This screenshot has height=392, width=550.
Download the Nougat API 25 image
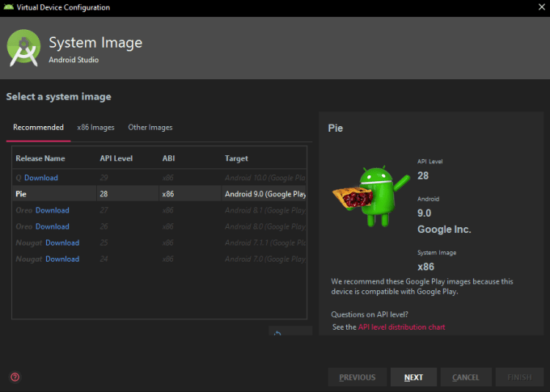62,242
